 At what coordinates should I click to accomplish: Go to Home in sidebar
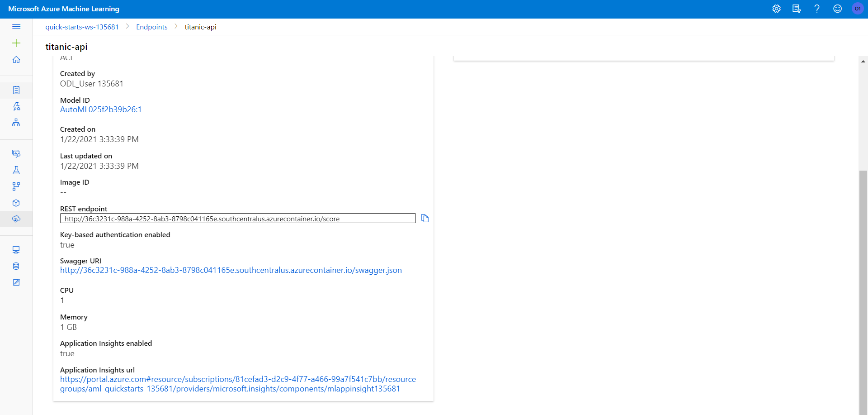pyautogui.click(x=16, y=60)
